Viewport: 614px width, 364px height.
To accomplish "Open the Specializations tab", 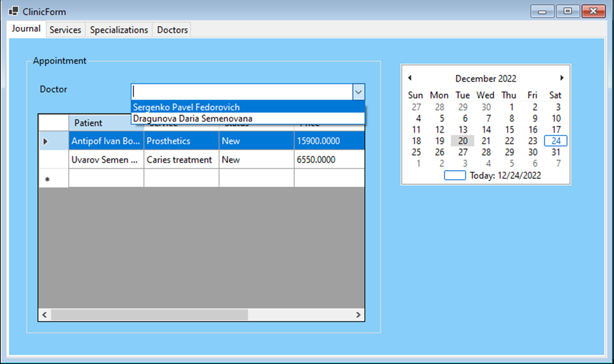I will (119, 30).
